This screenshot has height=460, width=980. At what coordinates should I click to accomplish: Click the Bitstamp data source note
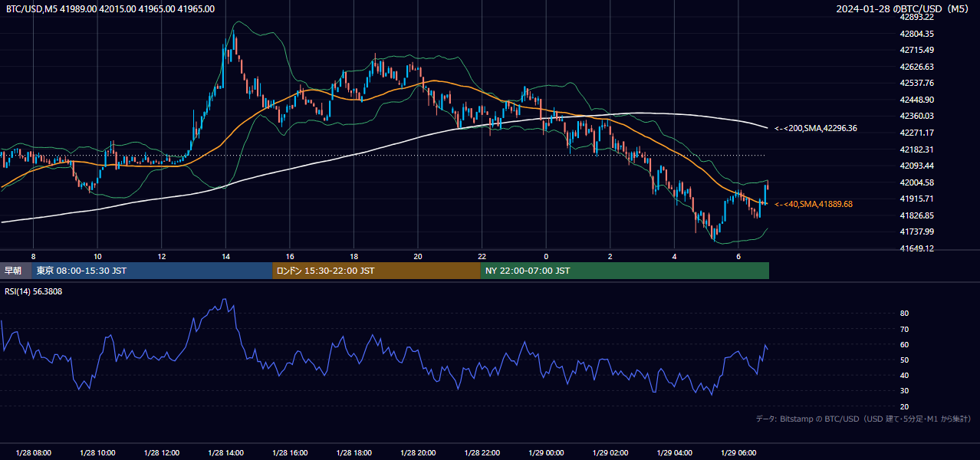[x=863, y=419]
